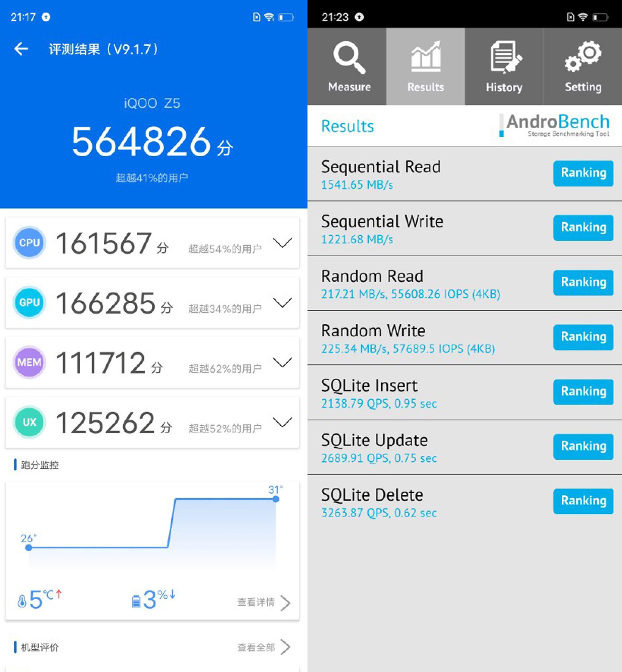This screenshot has width=622, height=672.
Task: Click the bar chart Results icon
Action: [427, 66]
